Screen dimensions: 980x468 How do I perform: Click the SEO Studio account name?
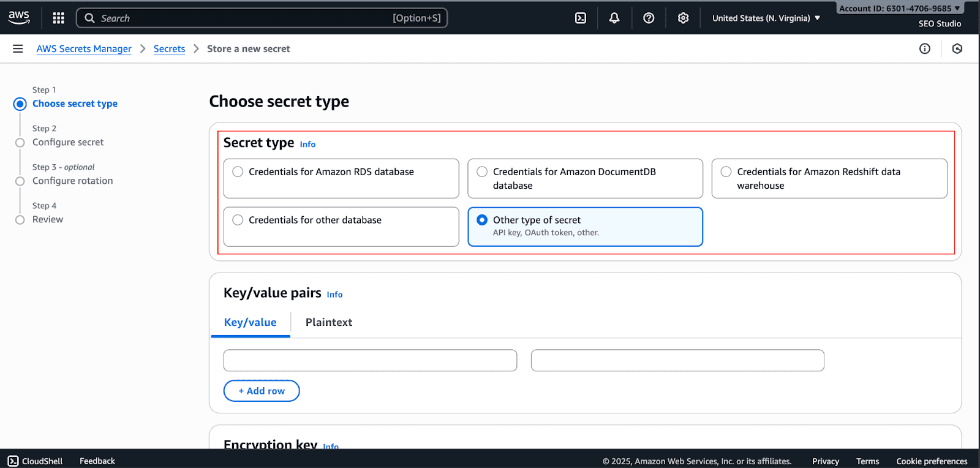point(940,23)
